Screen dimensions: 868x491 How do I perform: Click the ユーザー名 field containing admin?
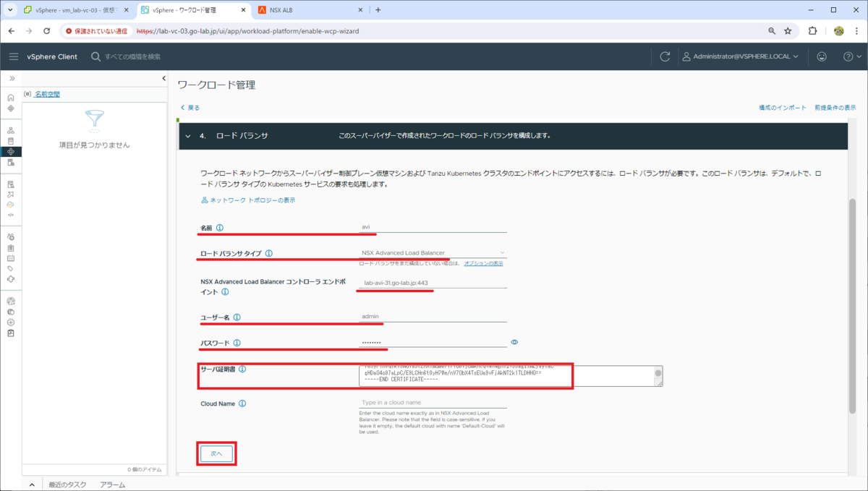point(433,316)
